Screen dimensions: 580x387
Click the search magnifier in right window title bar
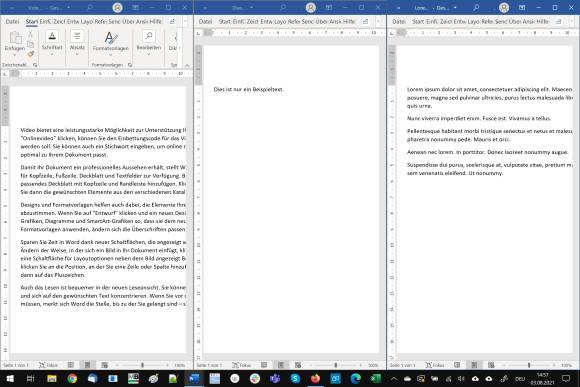(x=476, y=7)
